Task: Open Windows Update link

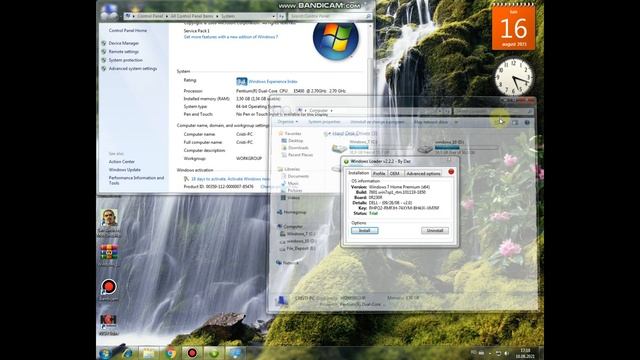Action: click(124, 170)
